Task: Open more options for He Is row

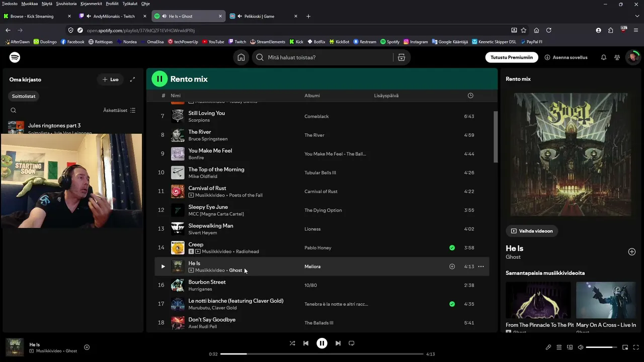Action: 481,266
